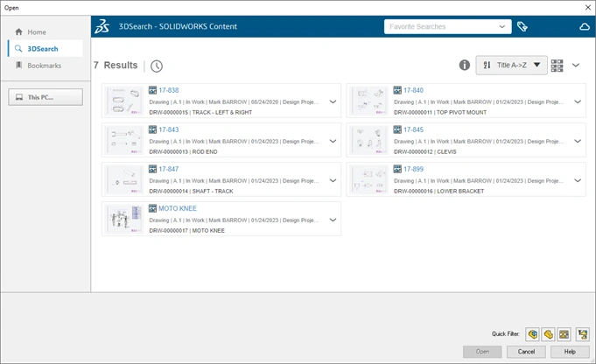Expand details for the MOTO KNEE result
This screenshot has width=596, height=364.
333,220
